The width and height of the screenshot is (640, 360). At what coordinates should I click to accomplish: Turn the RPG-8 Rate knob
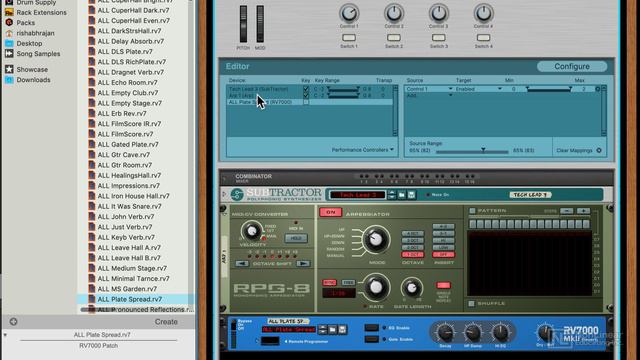point(376,287)
